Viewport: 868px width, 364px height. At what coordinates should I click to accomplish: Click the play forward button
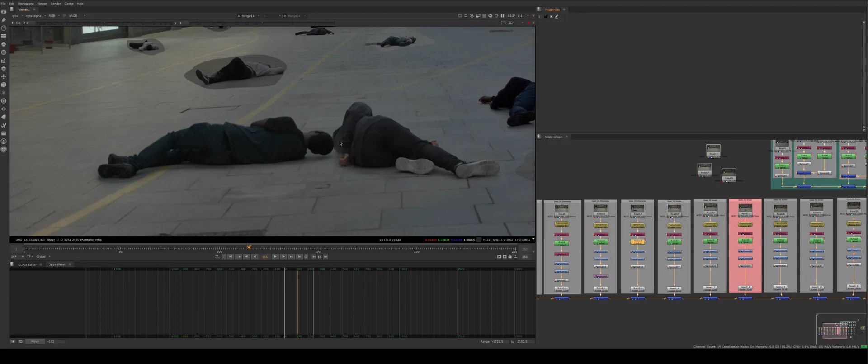click(275, 257)
